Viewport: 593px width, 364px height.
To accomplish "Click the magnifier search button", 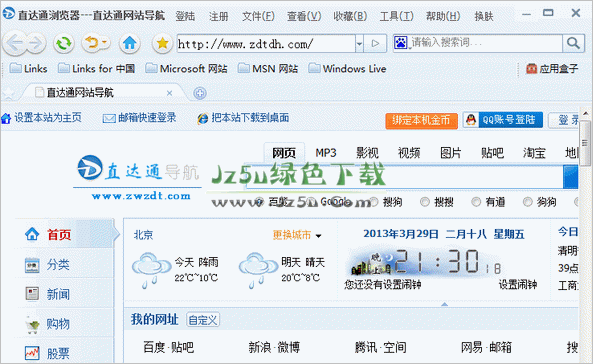I will pyautogui.click(x=573, y=43).
